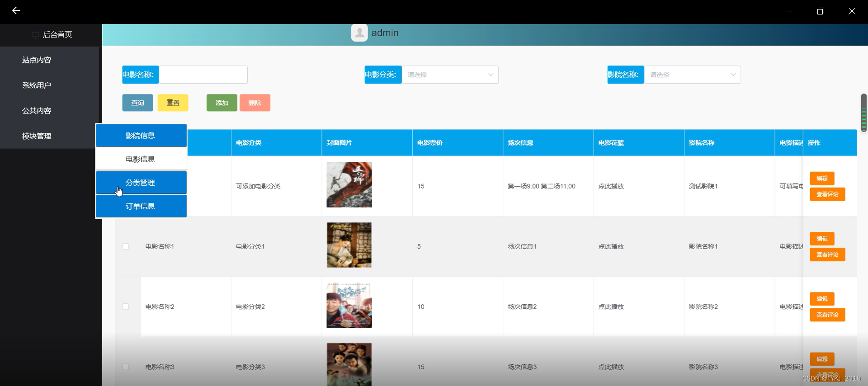Image resolution: width=868 pixels, height=386 pixels.
Task: Tick the checkbox for 电影名称2 row
Action: coord(126,306)
